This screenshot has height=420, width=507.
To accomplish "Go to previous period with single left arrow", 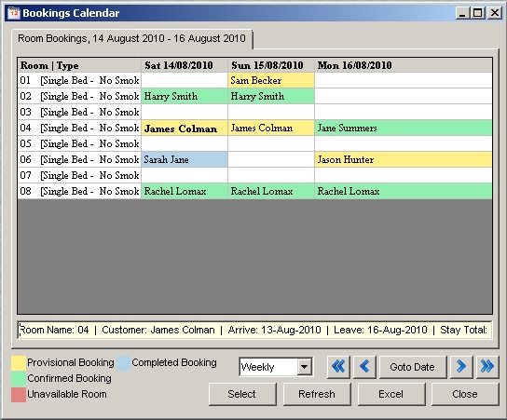I will [x=364, y=367].
